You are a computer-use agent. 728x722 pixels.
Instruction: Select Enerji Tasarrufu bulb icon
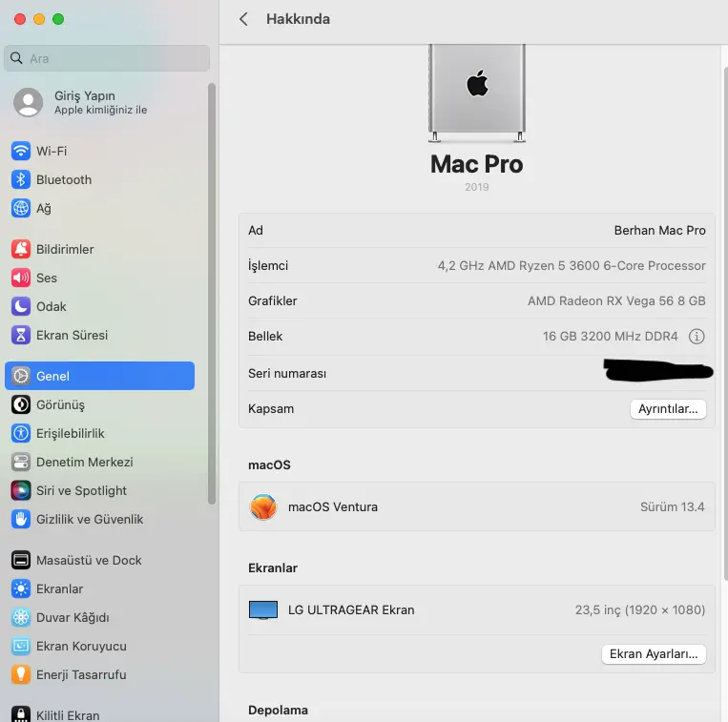(21, 674)
